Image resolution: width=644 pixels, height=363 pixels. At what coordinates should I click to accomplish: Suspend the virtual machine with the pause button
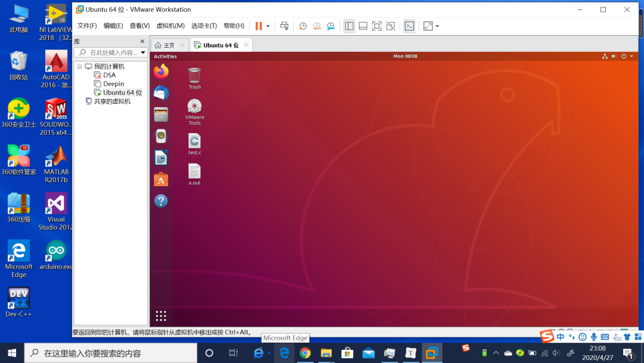click(x=258, y=26)
